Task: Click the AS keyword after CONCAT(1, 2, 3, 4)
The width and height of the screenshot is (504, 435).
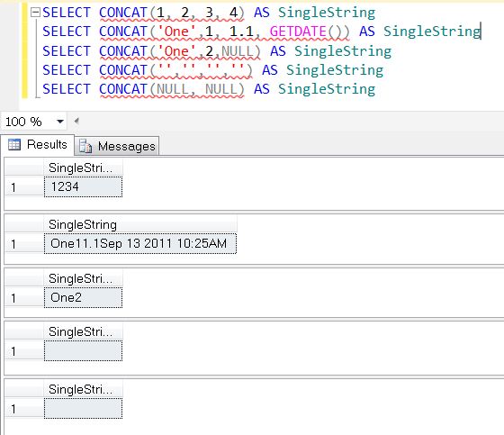Action: tap(262, 13)
